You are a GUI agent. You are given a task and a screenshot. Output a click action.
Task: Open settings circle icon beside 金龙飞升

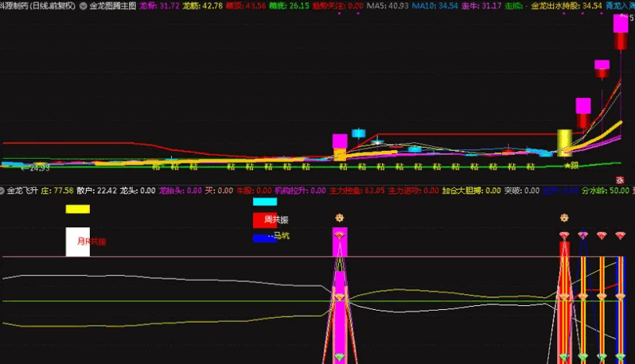tap(2, 191)
